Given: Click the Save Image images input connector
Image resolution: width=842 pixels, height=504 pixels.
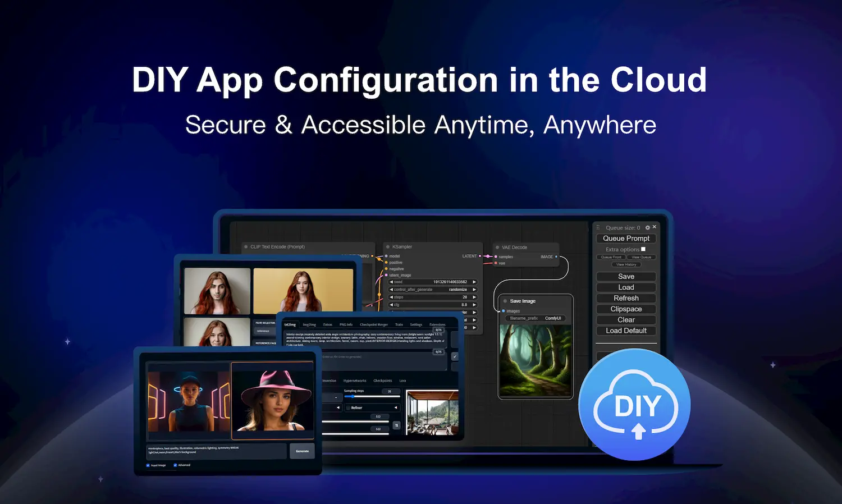Looking at the screenshot, I should click(x=504, y=311).
